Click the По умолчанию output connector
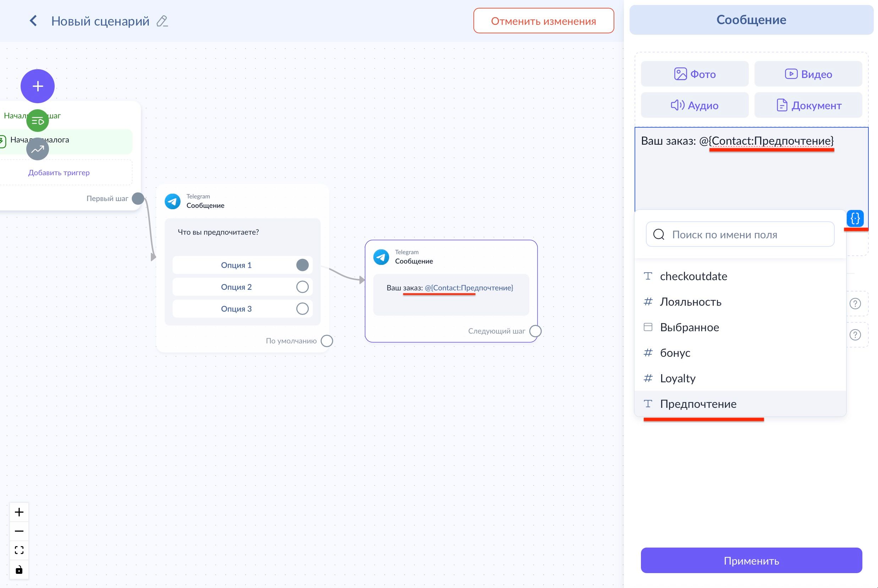The height and width of the screenshot is (588, 878). [327, 341]
